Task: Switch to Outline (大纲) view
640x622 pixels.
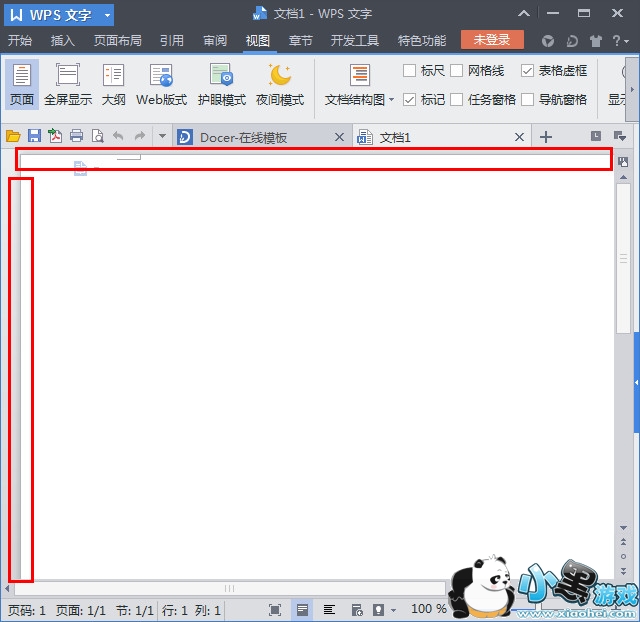Action: (113, 84)
